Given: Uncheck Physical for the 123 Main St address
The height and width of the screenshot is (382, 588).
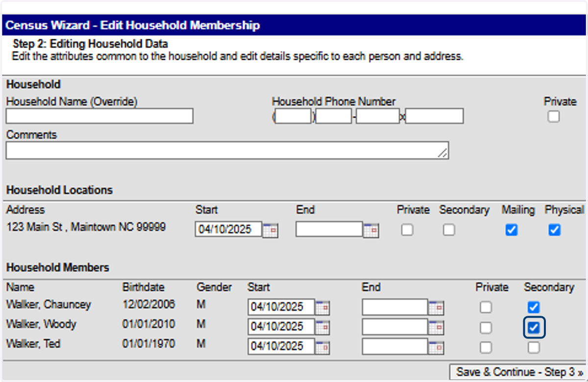Looking at the screenshot, I should (554, 229).
